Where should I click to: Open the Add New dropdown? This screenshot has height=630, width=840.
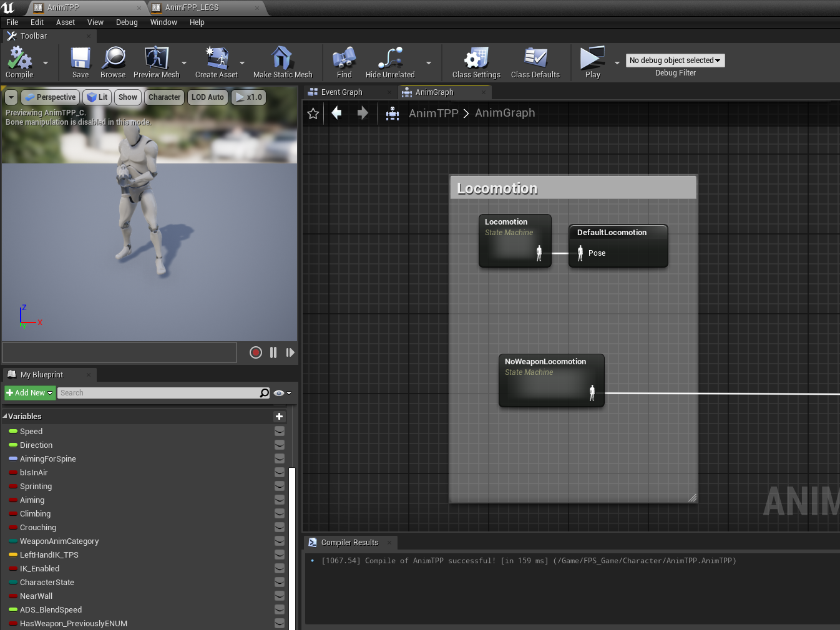tap(30, 393)
